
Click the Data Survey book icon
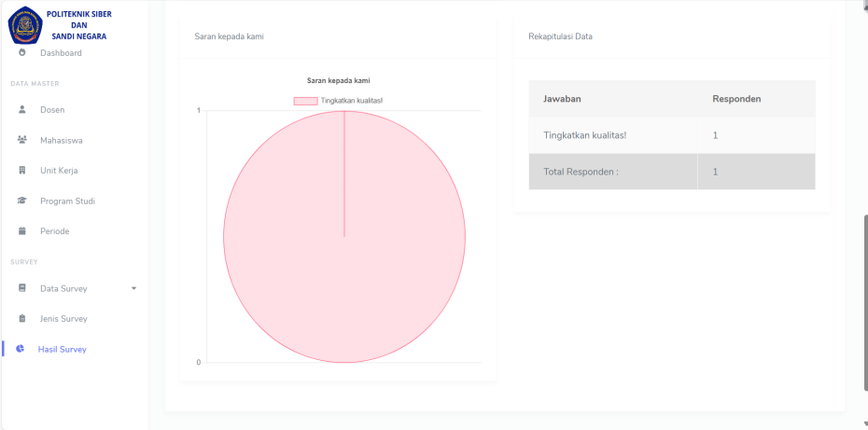[22, 288]
